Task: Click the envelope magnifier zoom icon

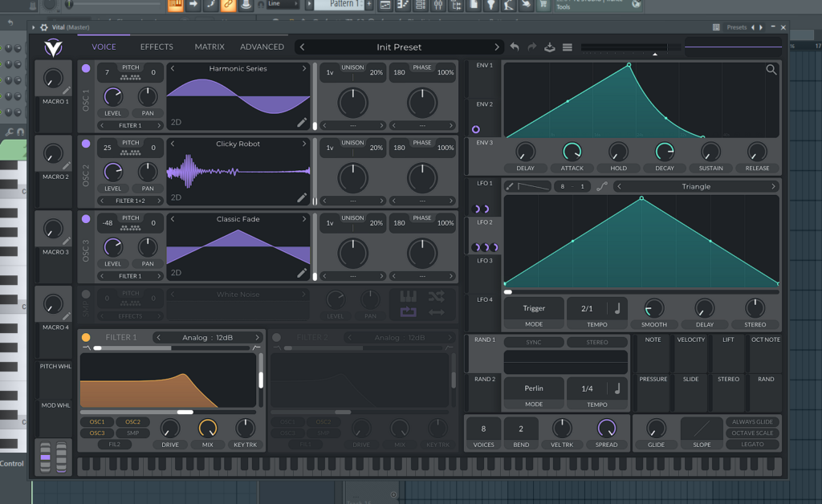Action: (771, 70)
